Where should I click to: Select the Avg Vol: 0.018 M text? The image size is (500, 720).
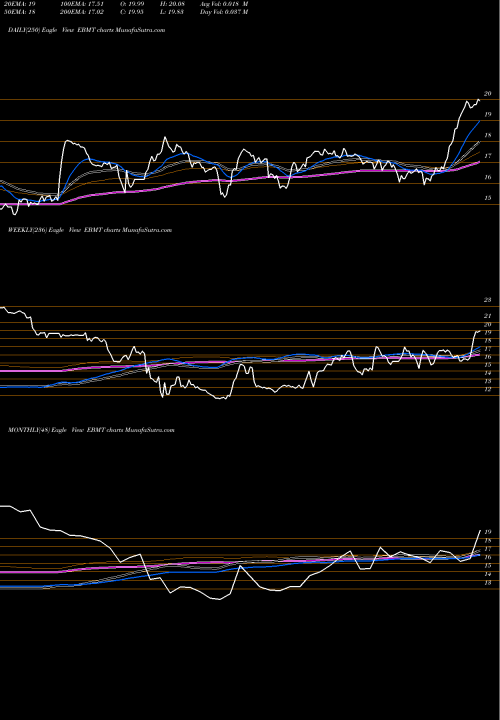pyautogui.click(x=224, y=4)
